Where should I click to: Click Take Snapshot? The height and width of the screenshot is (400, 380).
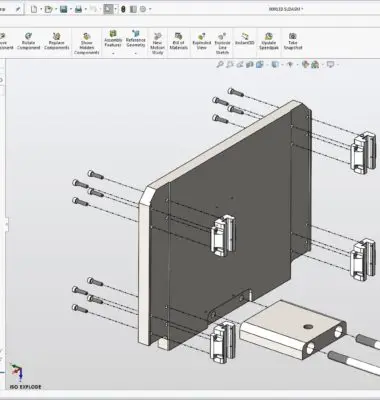[x=293, y=41]
